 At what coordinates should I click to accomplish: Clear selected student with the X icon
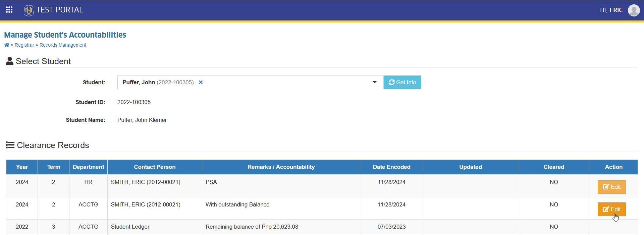pyautogui.click(x=201, y=82)
